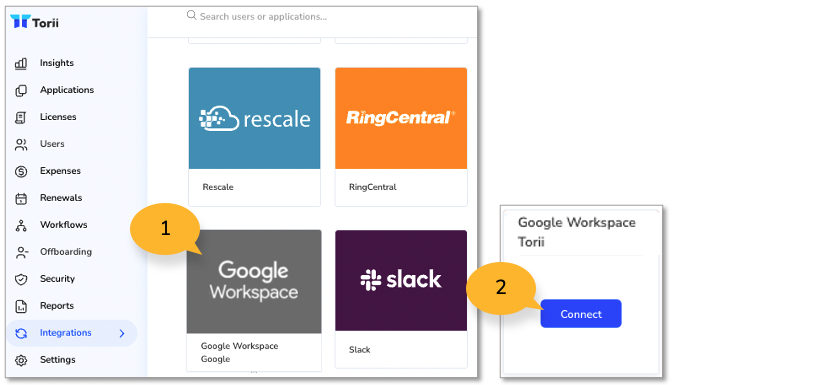Click the 'Google Workspace Google' card label

click(x=240, y=352)
